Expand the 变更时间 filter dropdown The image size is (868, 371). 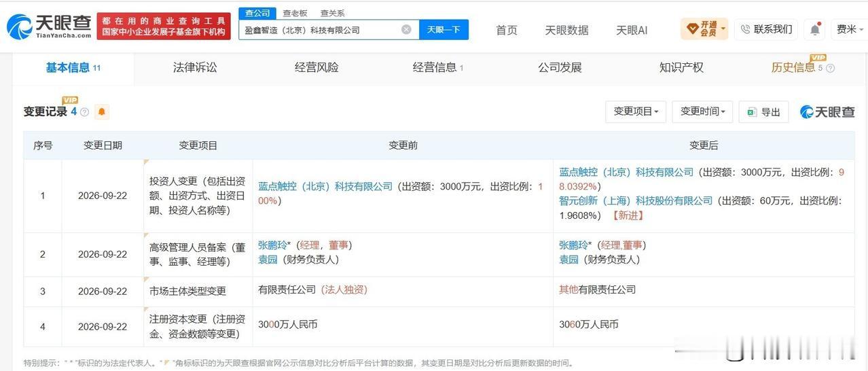point(702,111)
